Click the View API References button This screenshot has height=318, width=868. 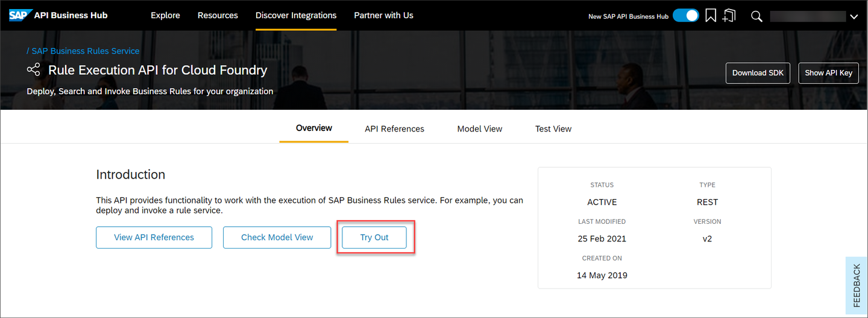pos(154,237)
